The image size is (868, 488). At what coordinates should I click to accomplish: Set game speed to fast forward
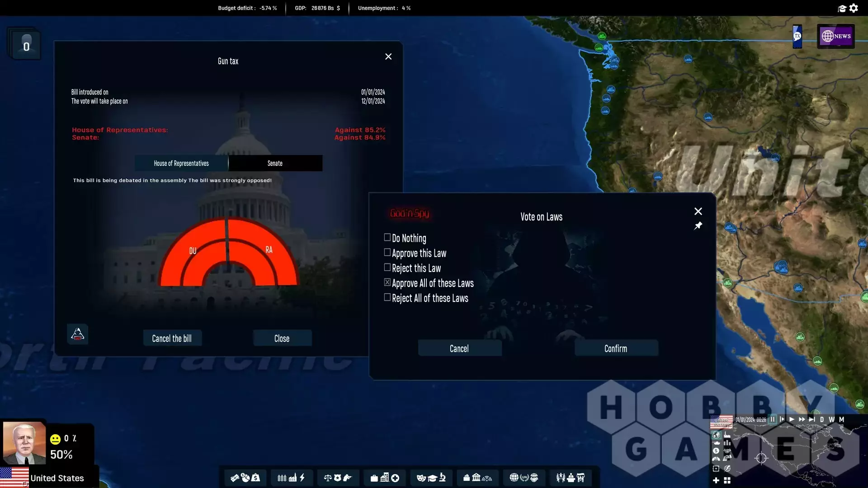(802, 419)
